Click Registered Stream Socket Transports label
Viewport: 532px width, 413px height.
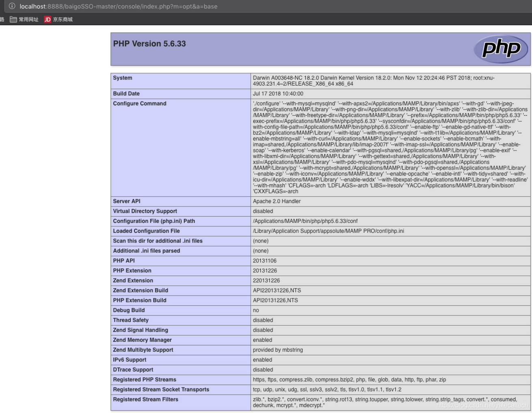(x=161, y=389)
